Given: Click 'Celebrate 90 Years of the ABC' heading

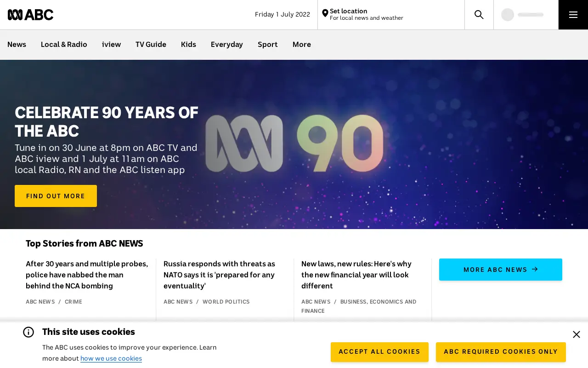Looking at the screenshot, I should point(107,122).
